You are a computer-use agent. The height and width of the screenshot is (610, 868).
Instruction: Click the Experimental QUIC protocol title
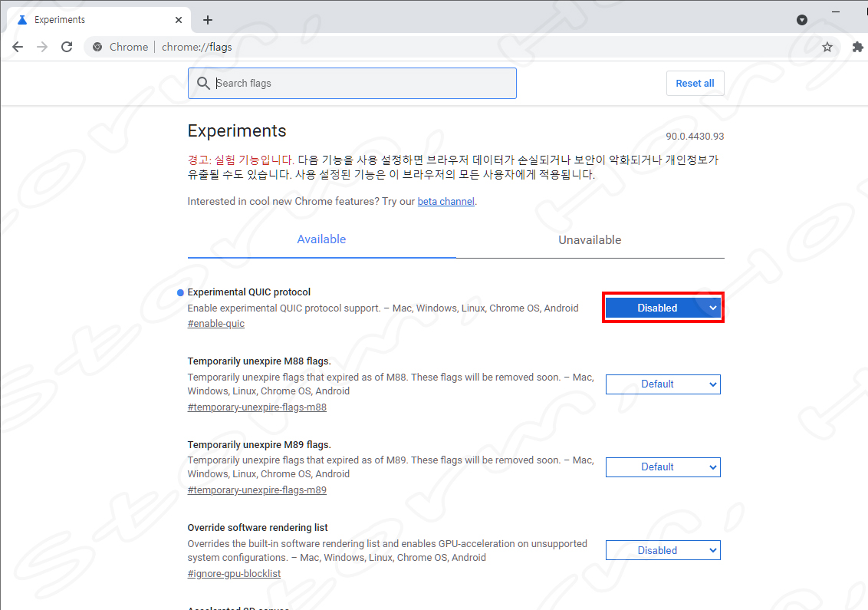click(x=249, y=292)
